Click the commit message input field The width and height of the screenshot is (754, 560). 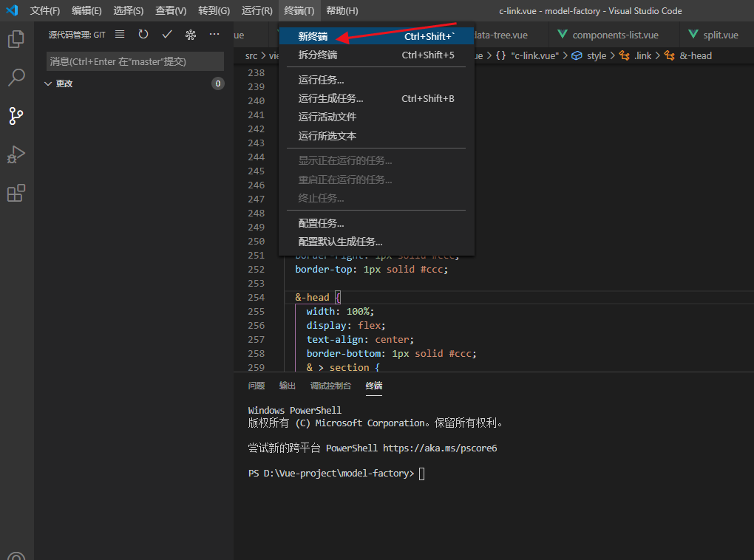pyautogui.click(x=135, y=61)
